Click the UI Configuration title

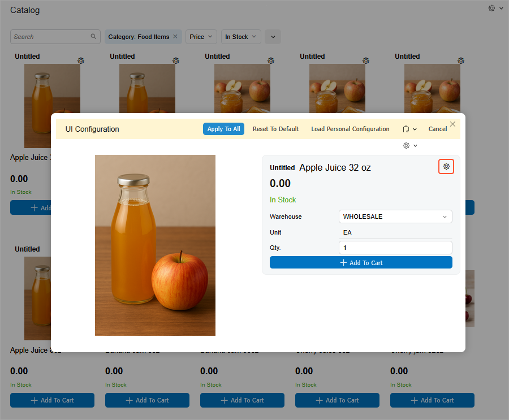[92, 129]
